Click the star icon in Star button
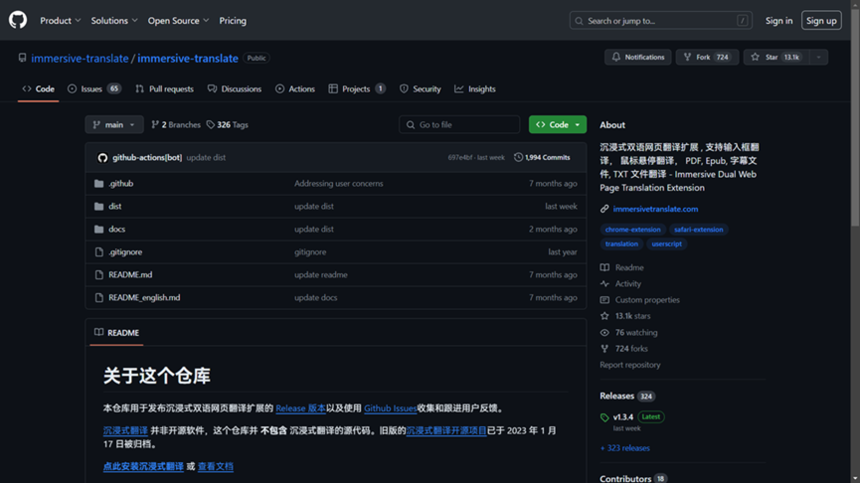Image resolution: width=860 pixels, height=483 pixels. tap(755, 57)
